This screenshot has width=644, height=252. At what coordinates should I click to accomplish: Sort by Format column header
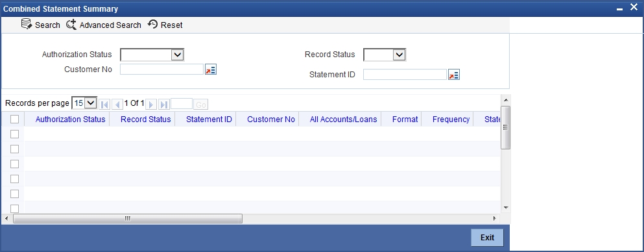[x=405, y=120]
